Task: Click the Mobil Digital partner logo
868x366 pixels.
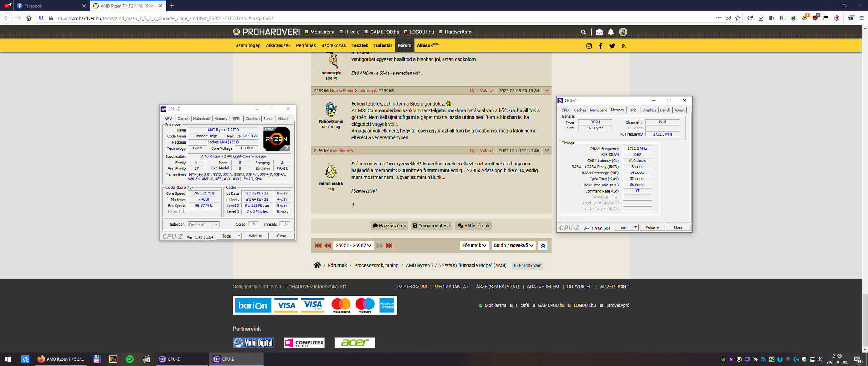Action: 253,342
